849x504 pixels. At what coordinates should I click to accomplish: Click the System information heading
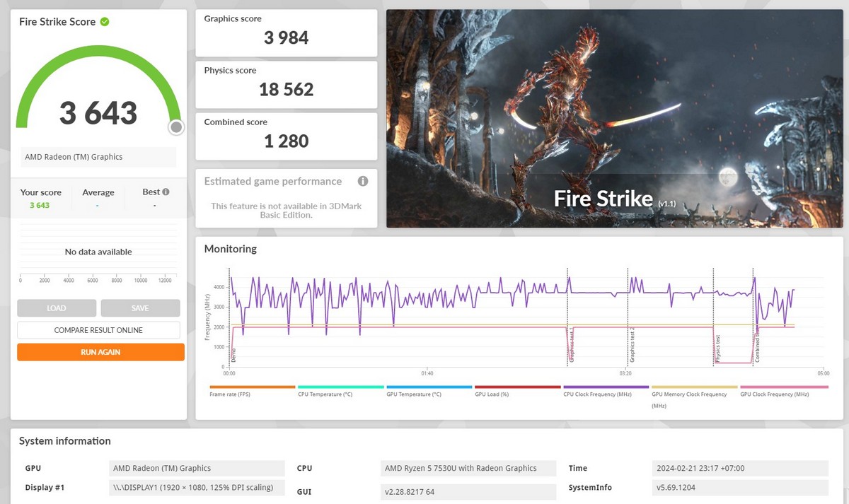pos(65,441)
